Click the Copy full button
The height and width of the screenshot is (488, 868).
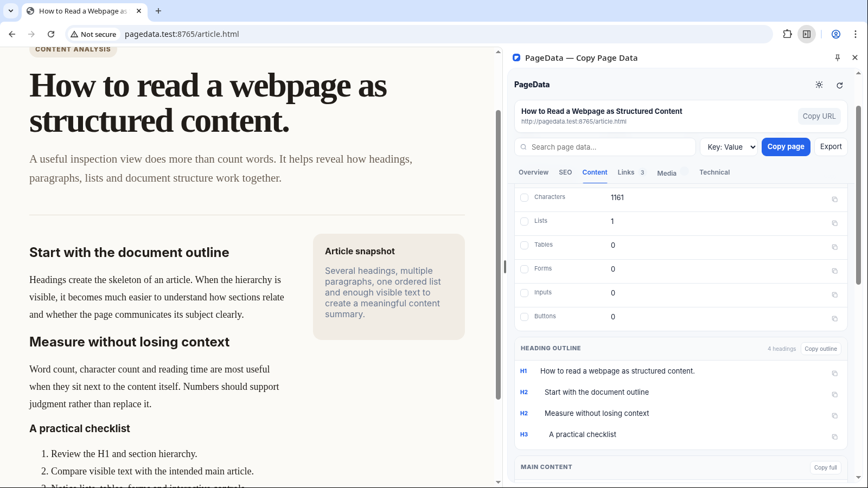point(826,467)
